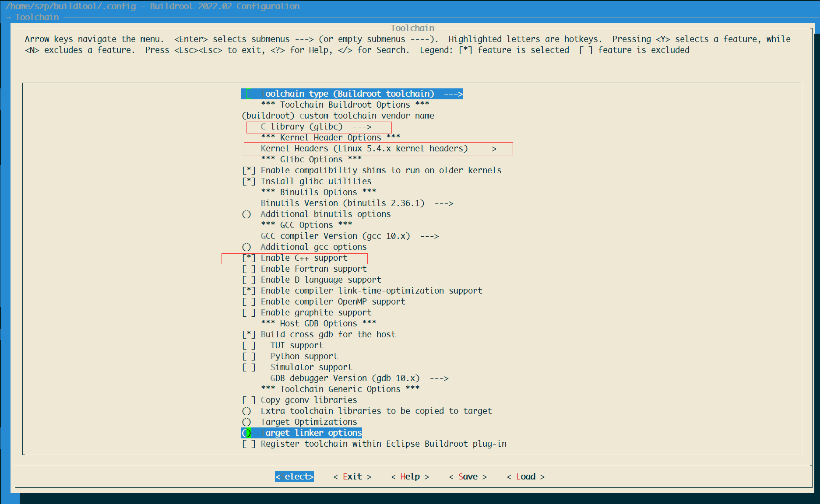This screenshot has width=820, height=504.
Task: Click the Toolchain Buildroot Options section label
Action: [345, 105]
